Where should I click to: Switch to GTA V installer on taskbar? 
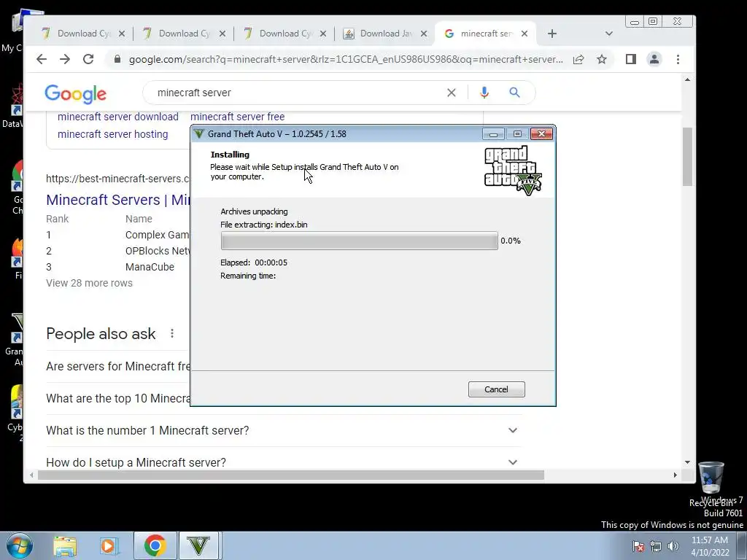[x=198, y=545]
